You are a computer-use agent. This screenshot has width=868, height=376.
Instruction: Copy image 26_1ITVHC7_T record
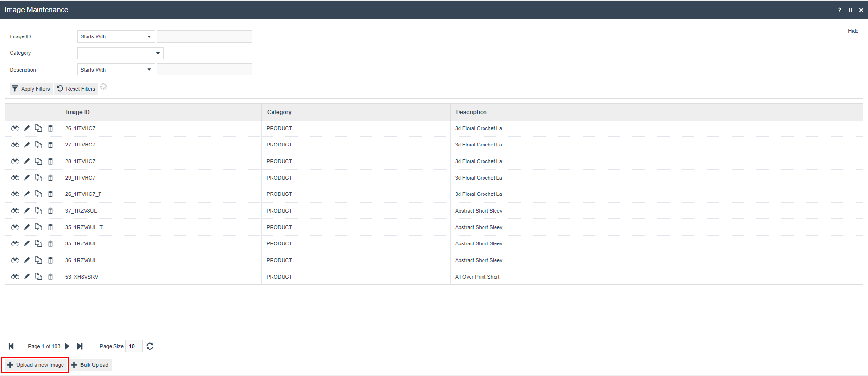click(38, 194)
